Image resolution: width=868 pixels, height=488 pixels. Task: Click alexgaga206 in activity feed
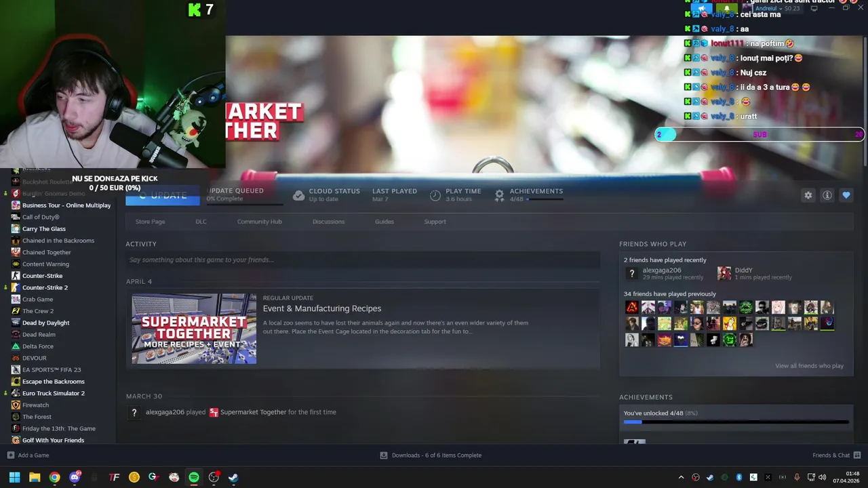click(165, 412)
